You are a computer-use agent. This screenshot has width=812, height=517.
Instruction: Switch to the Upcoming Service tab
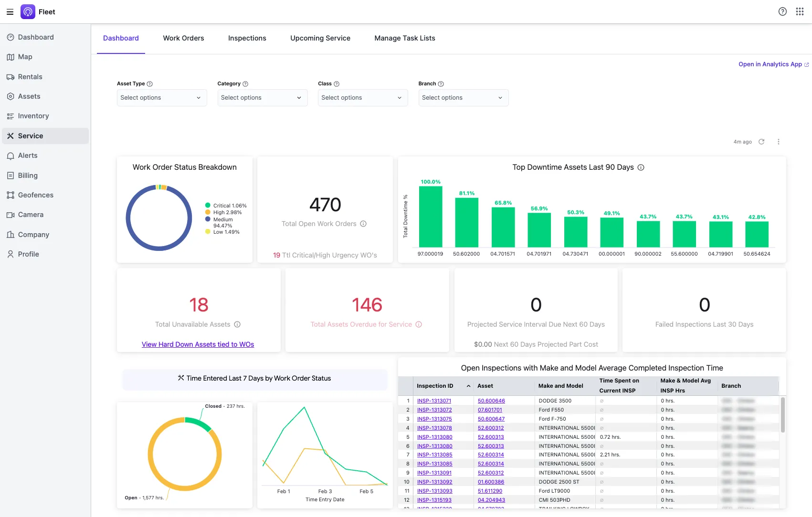[x=320, y=38]
